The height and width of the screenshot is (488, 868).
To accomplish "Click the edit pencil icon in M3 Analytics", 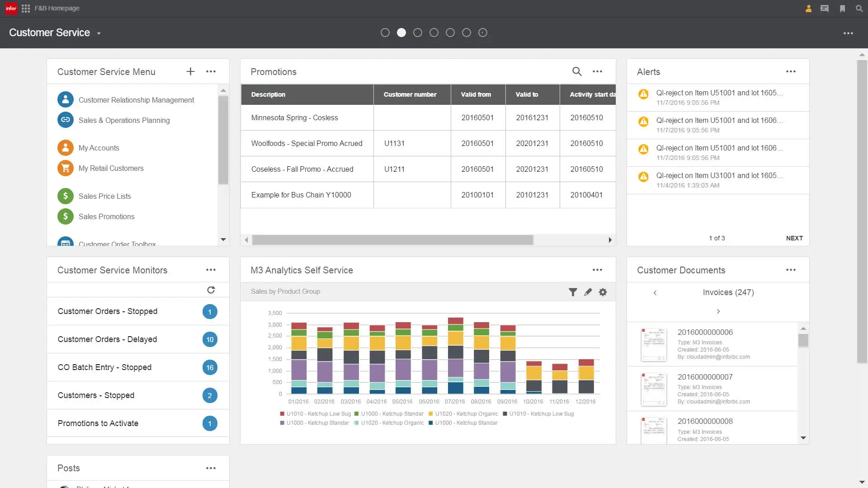I will [588, 292].
